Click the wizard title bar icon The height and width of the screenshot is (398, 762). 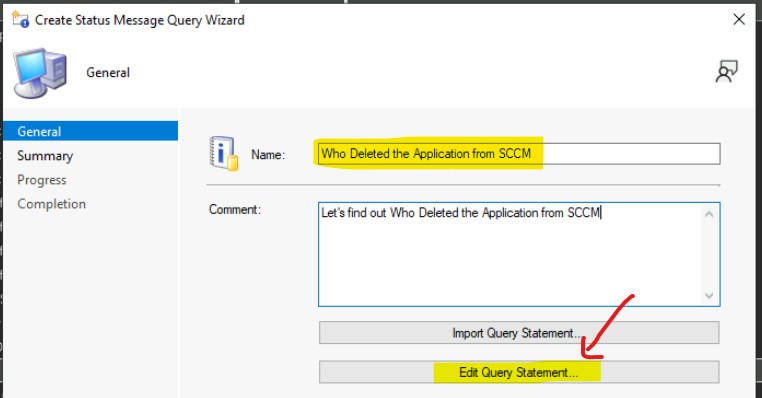tap(20, 19)
